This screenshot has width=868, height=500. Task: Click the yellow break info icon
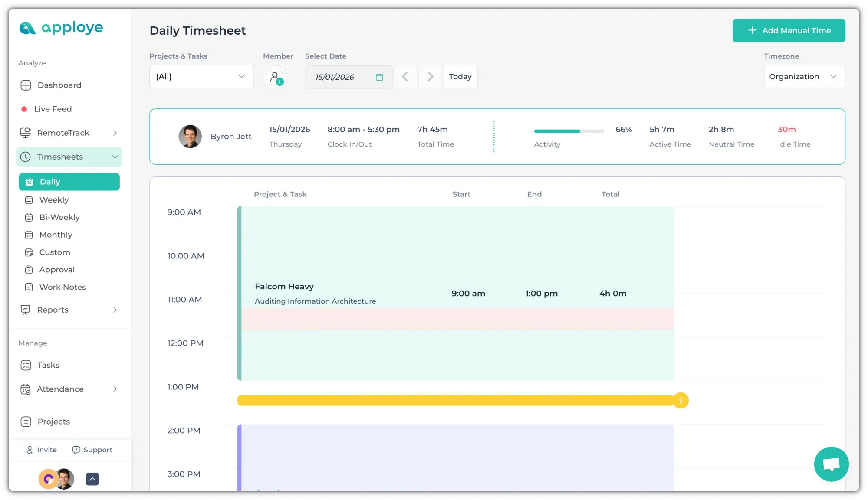[681, 400]
